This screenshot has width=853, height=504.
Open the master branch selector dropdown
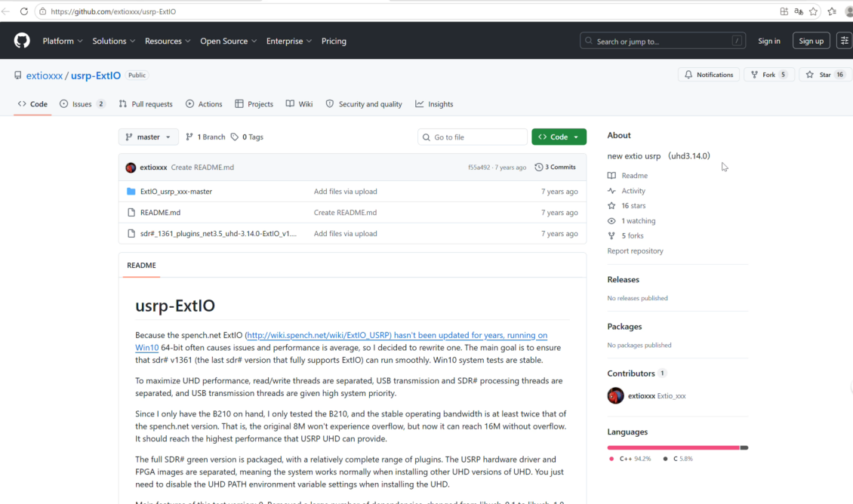pyautogui.click(x=148, y=137)
